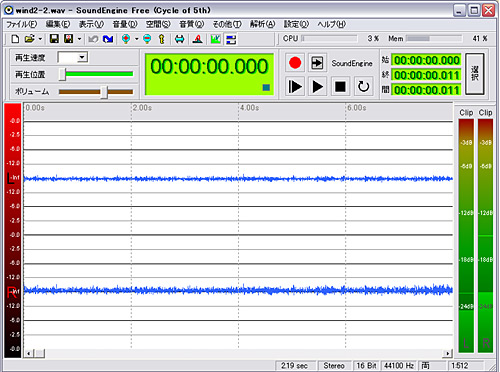Click the 2.00s timeline marker

142,108
